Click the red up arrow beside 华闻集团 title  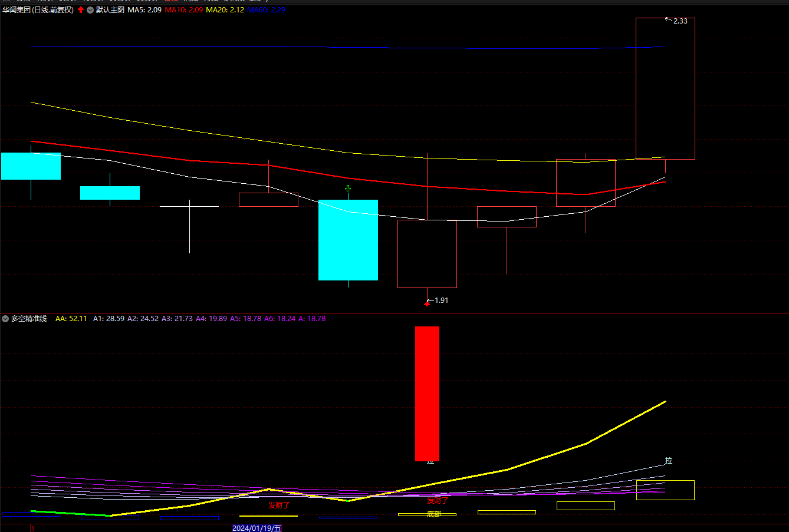81,10
